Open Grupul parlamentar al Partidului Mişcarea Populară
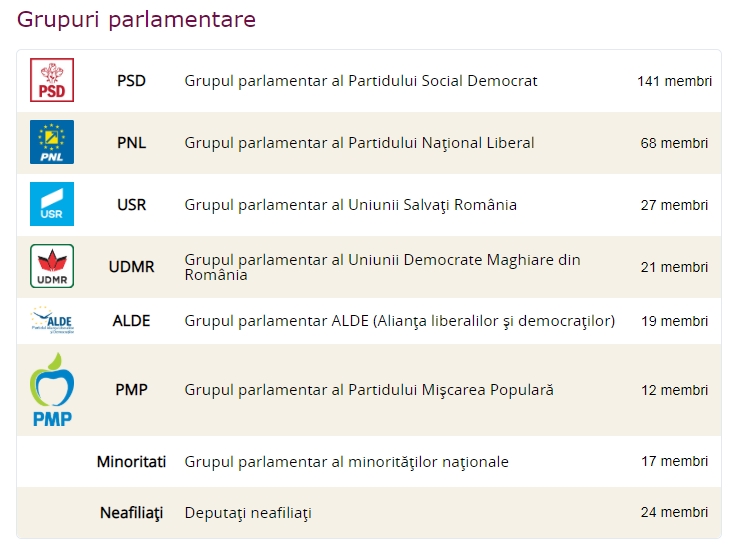737x544 pixels. 369,390
